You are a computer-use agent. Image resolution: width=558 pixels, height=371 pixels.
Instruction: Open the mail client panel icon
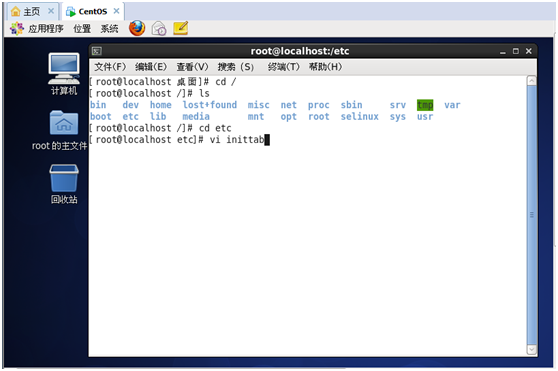pyautogui.click(x=159, y=28)
